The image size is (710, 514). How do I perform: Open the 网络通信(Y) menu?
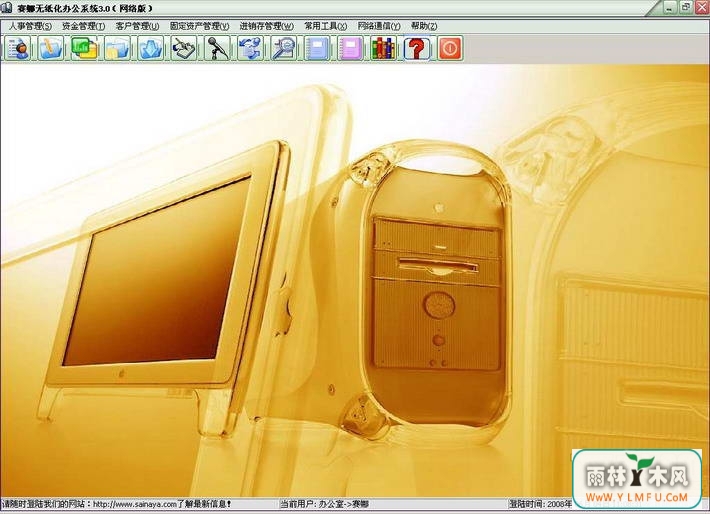(x=379, y=26)
